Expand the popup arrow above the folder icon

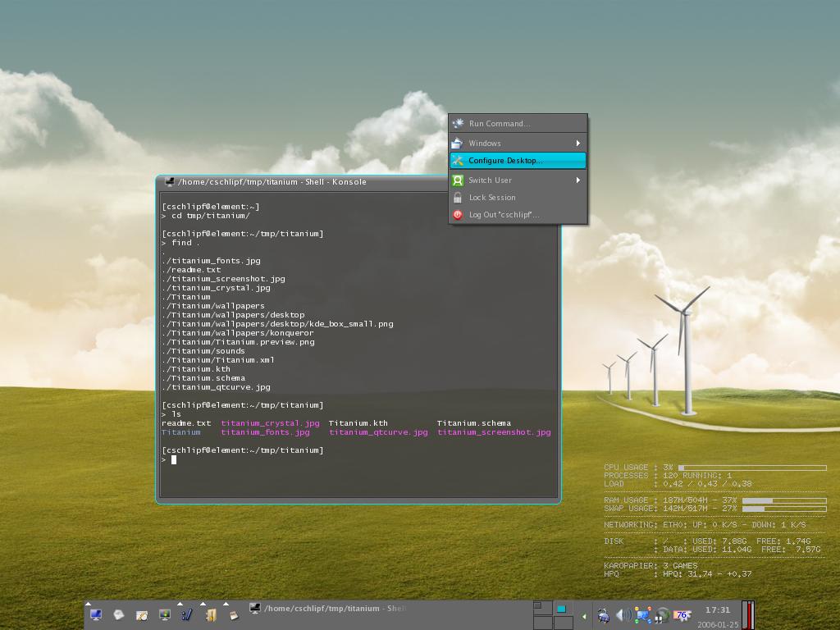coord(203,604)
